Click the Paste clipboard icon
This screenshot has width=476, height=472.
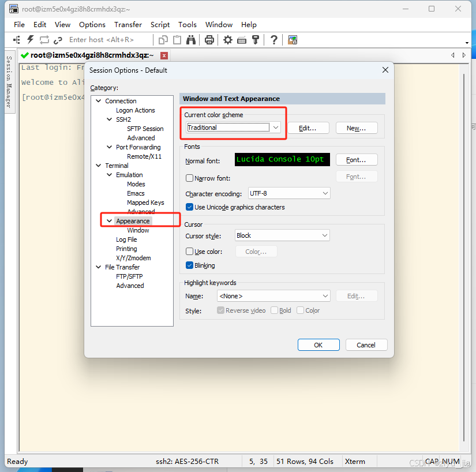tap(177, 40)
